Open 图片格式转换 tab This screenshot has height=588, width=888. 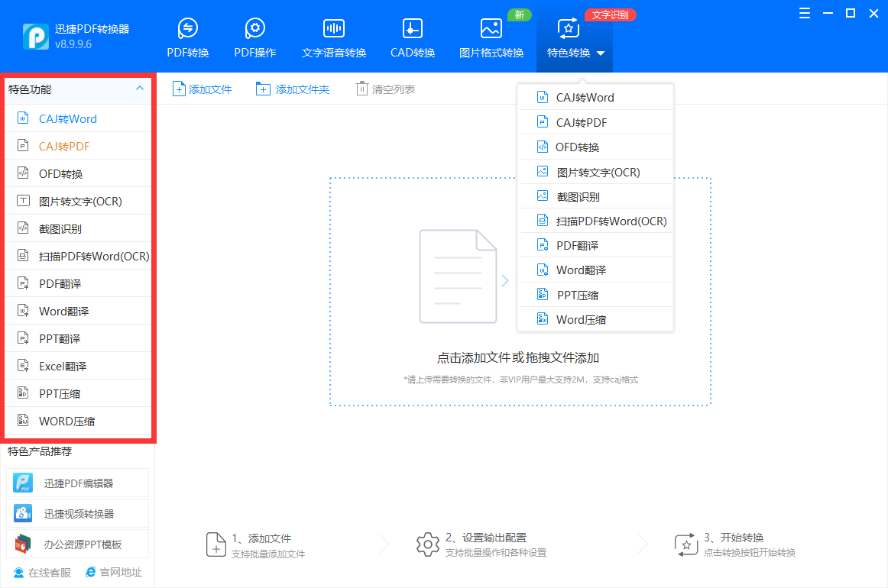[x=491, y=37]
